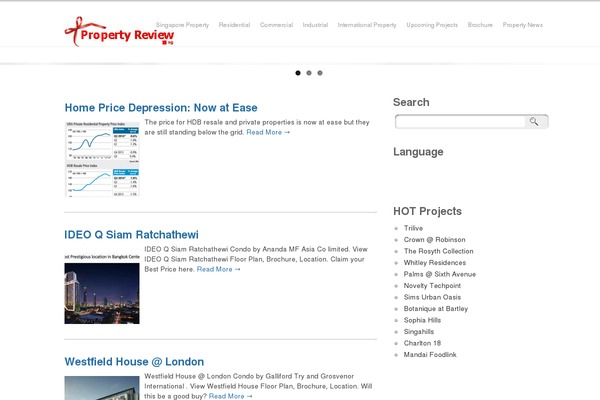600x400 pixels.
Task: Click the HOT Projects heading
Action: coord(427,211)
